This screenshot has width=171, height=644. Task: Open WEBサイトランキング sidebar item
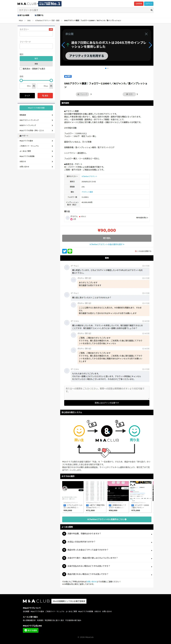coord(36,125)
